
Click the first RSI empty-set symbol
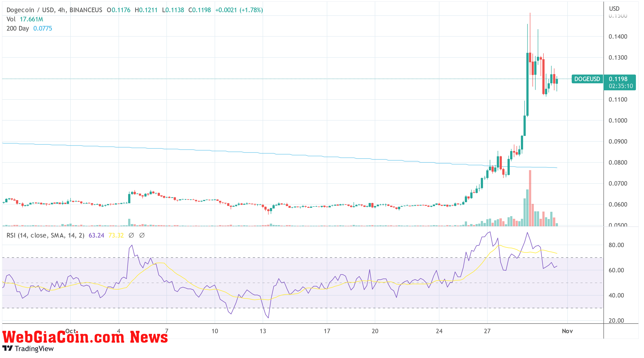click(x=131, y=235)
